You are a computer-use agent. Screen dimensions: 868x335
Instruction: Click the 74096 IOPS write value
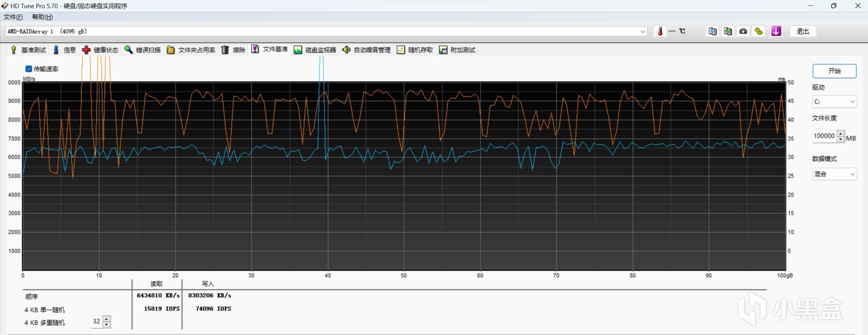[213, 309]
